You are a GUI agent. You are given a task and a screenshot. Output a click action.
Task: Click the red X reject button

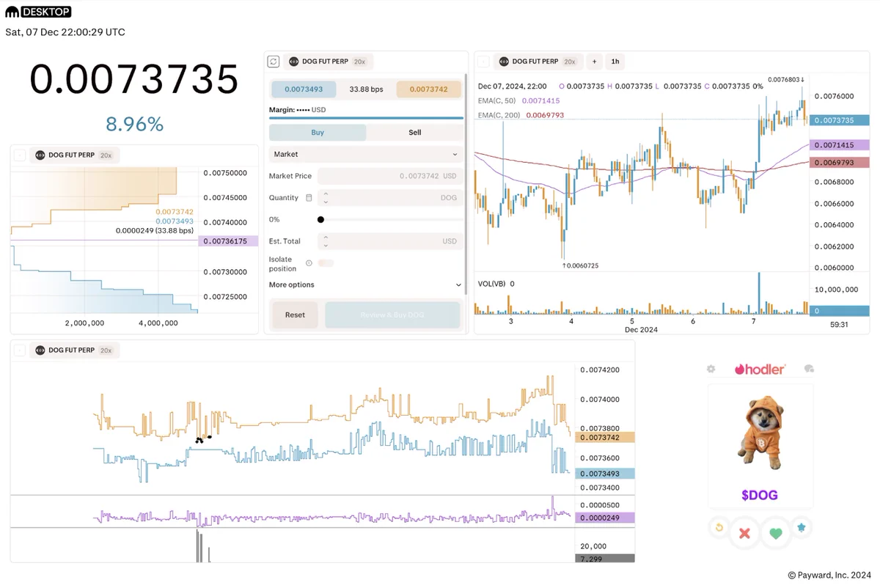click(744, 533)
